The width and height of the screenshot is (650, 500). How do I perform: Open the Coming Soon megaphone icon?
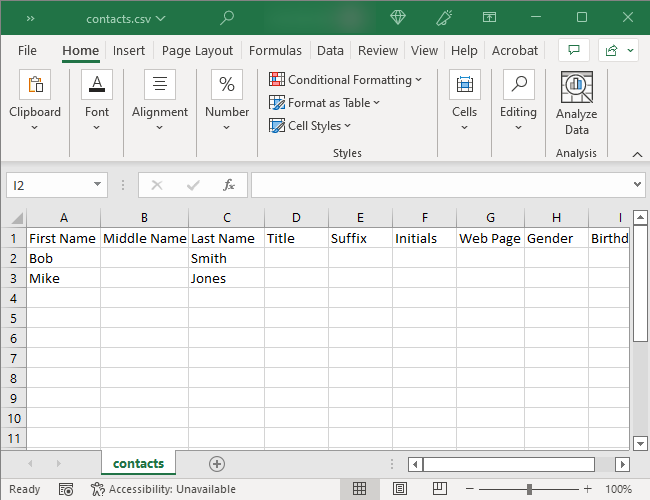(445, 18)
